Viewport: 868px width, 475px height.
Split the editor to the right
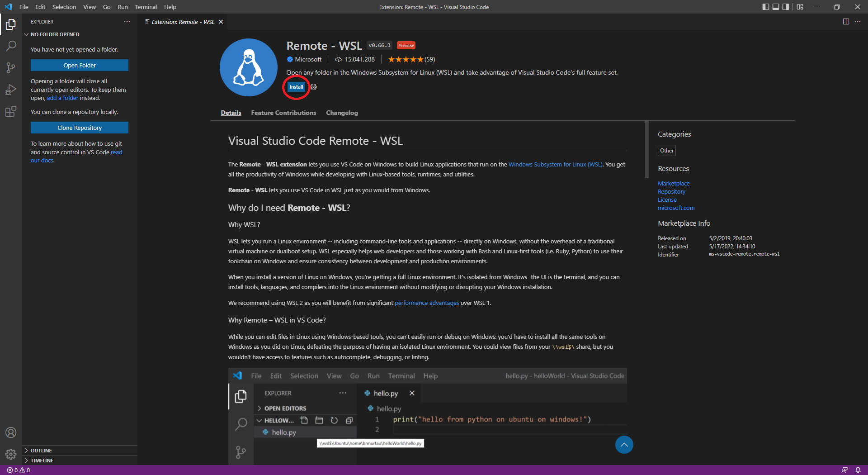tap(846, 22)
